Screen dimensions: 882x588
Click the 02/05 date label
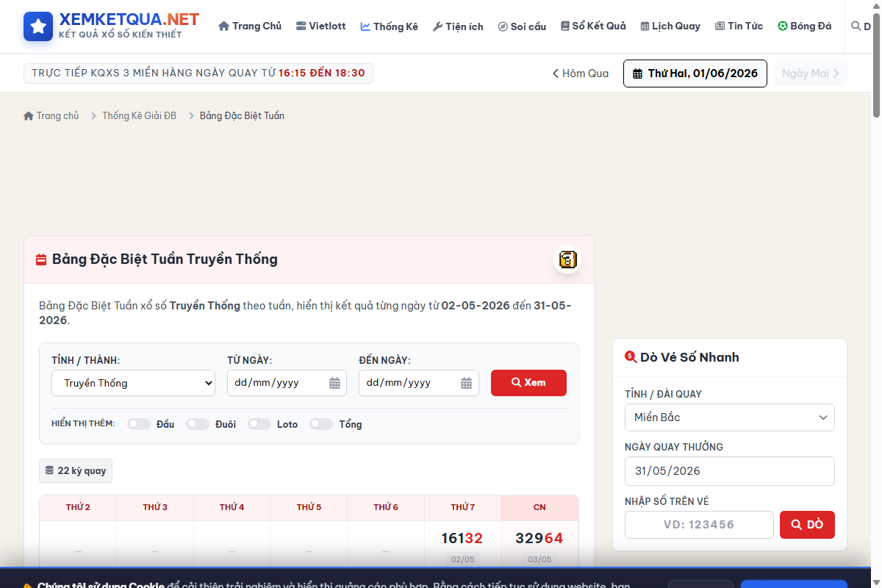coord(462,559)
